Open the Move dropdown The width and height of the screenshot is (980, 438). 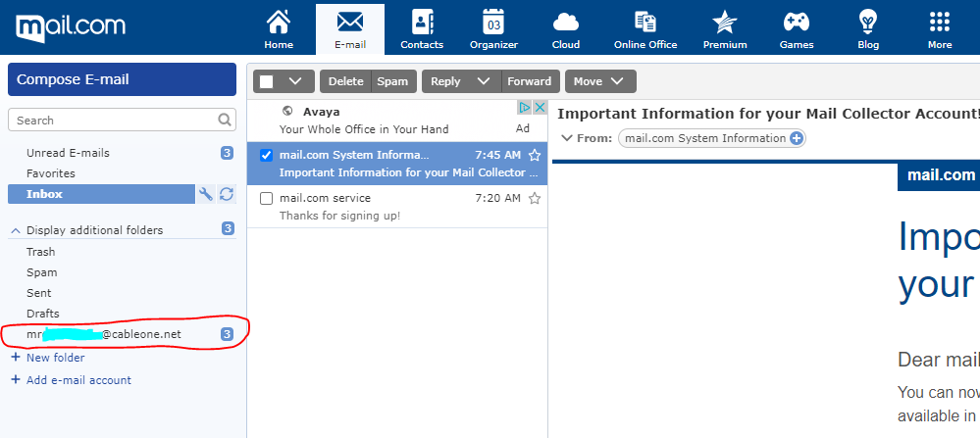click(x=600, y=81)
